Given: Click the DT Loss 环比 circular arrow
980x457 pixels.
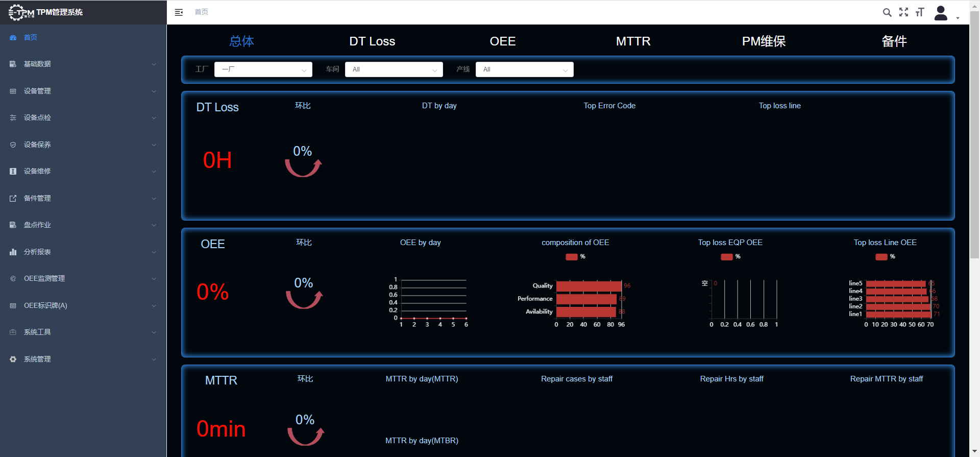Looking at the screenshot, I should tap(303, 167).
